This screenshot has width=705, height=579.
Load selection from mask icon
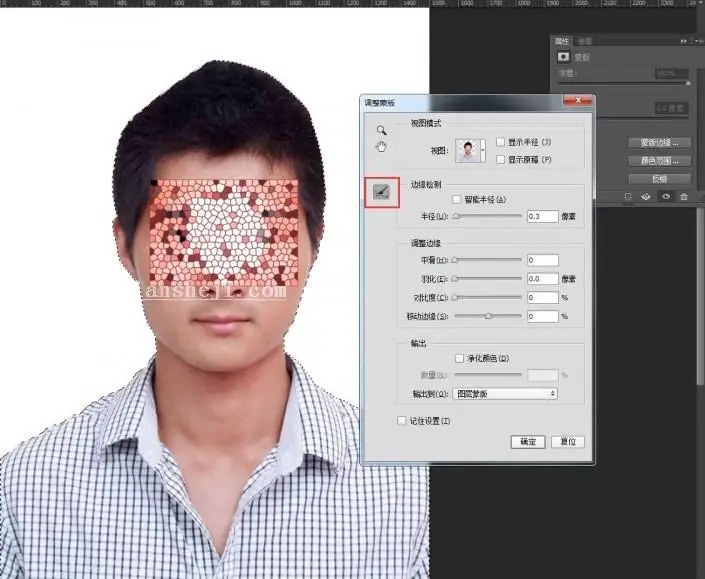click(x=628, y=197)
